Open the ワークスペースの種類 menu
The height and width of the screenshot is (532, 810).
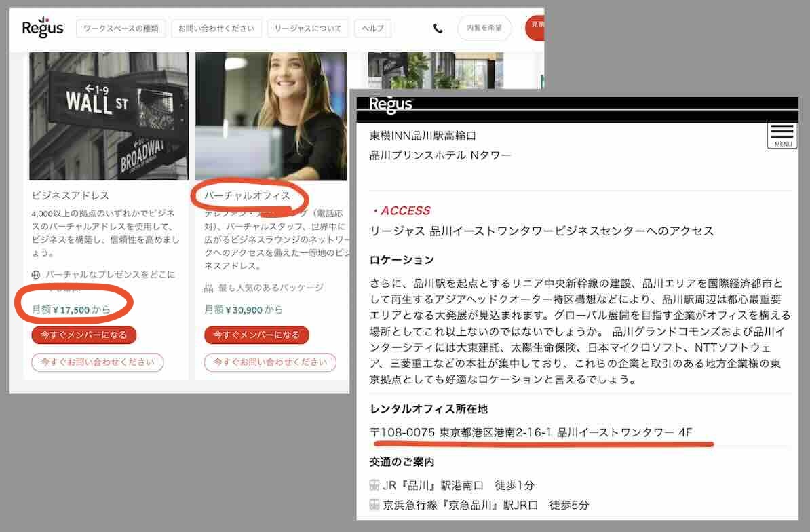(x=121, y=28)
